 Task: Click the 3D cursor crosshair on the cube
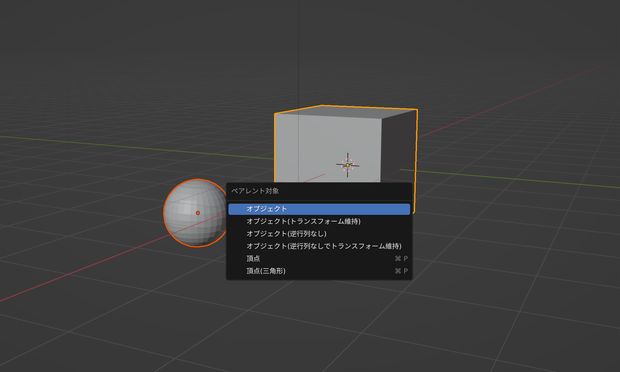(348, 165)
